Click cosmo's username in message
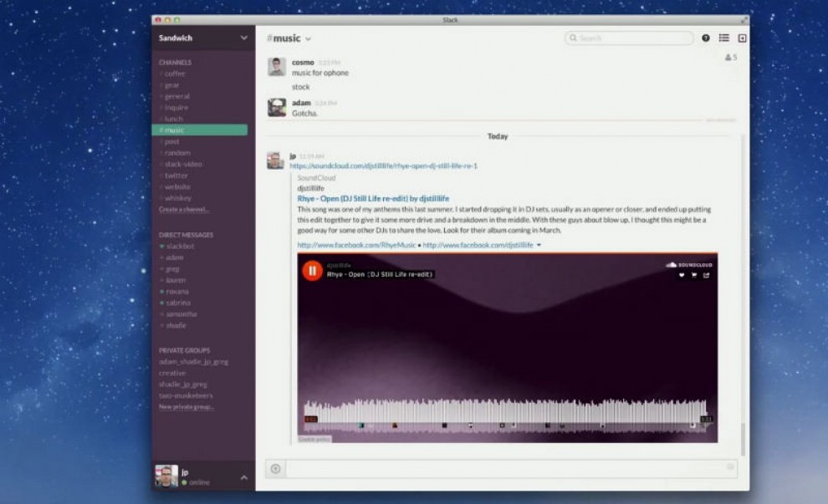Viewport: 828px width, 504px height. [303, 63]
